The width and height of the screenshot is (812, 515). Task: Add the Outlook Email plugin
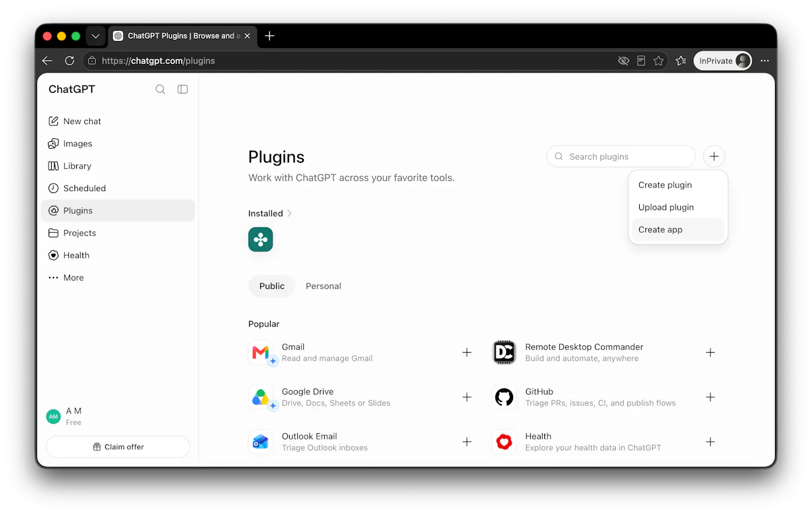pos(467,442)
